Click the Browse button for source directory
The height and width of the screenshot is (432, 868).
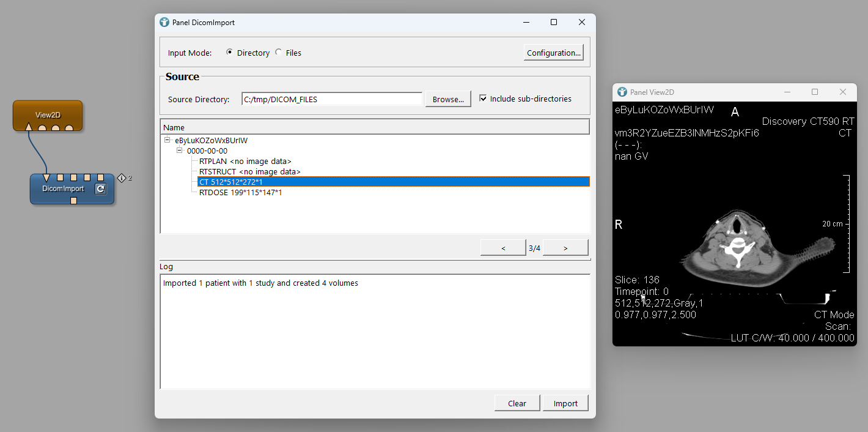click(x=448, y=99)
